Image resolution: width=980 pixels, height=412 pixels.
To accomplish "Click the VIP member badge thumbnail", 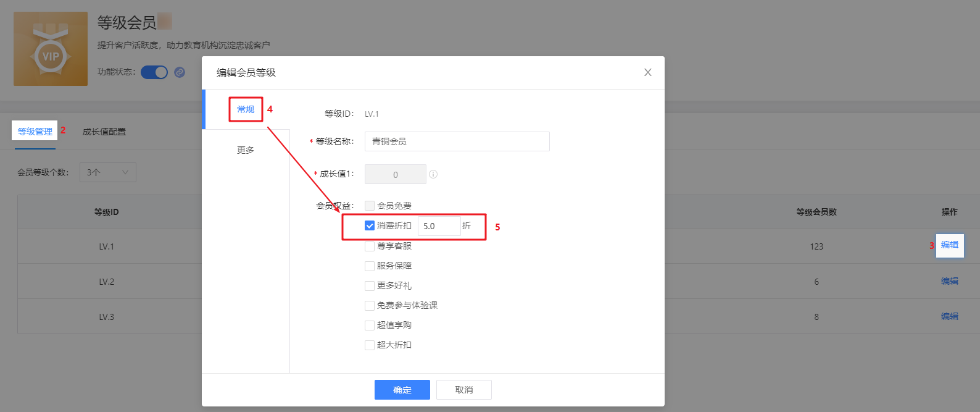I will 51,49.
